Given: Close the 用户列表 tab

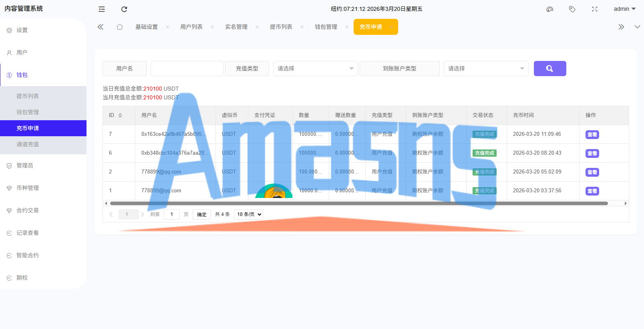Looking at the screenshot, I should [212, 27].
